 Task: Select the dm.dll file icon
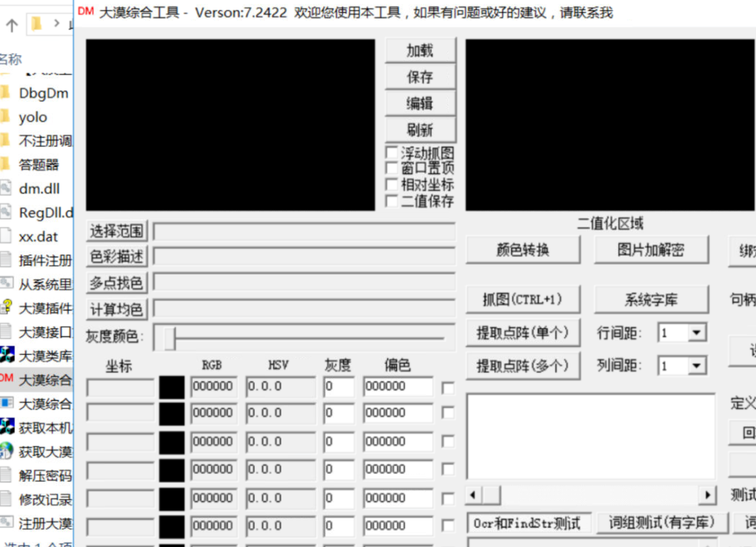5,188
